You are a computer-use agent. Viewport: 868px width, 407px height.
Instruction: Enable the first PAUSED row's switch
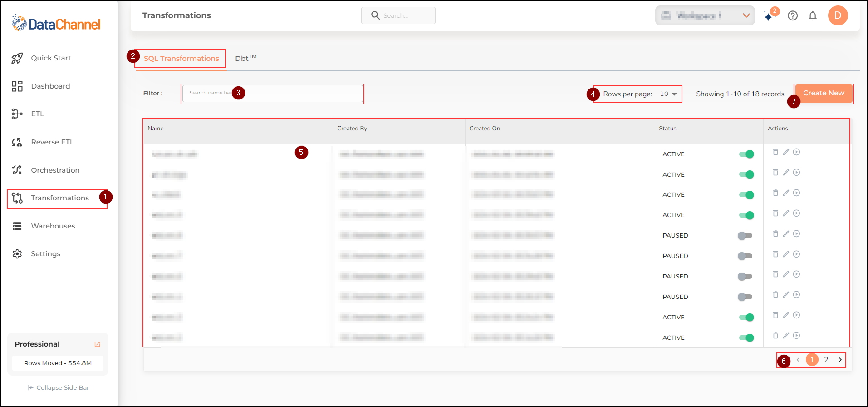(x=745, y=236)
